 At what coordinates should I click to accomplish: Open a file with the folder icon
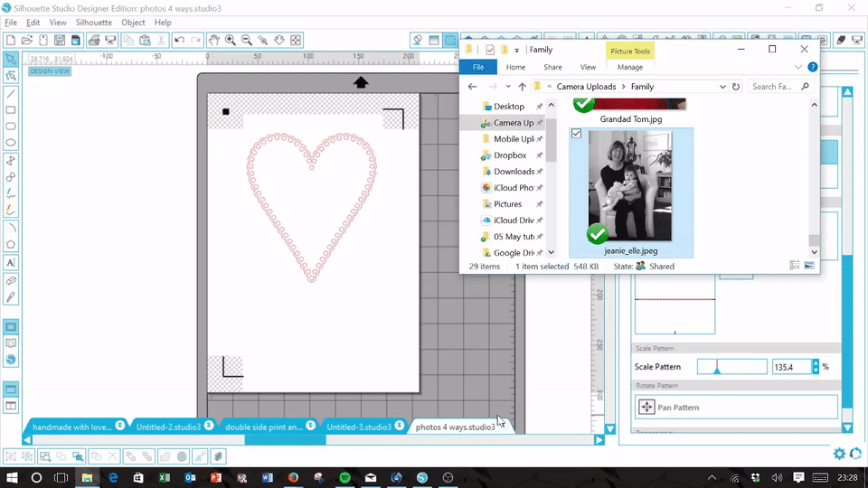(x=26, y=40)
